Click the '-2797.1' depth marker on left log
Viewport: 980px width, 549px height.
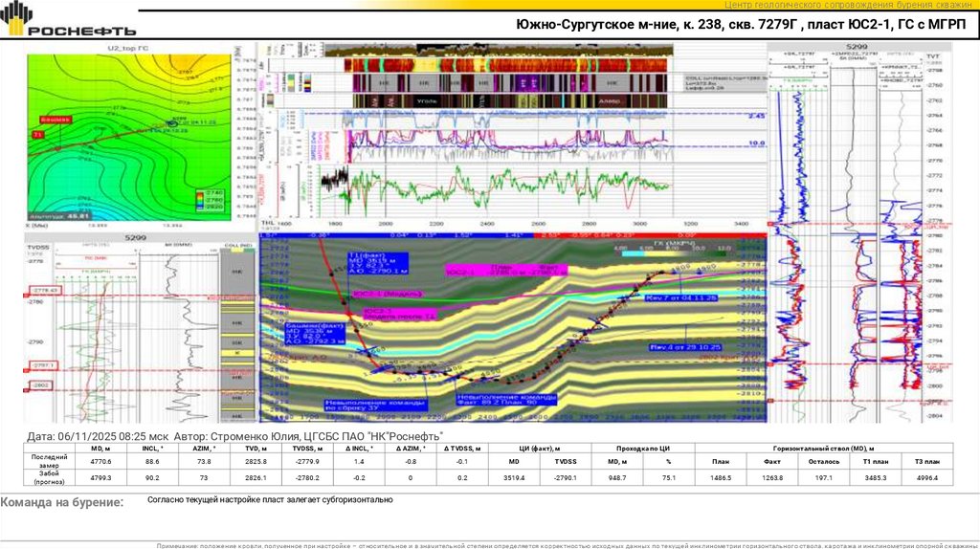pyautogui.click(x=43, y=365)
